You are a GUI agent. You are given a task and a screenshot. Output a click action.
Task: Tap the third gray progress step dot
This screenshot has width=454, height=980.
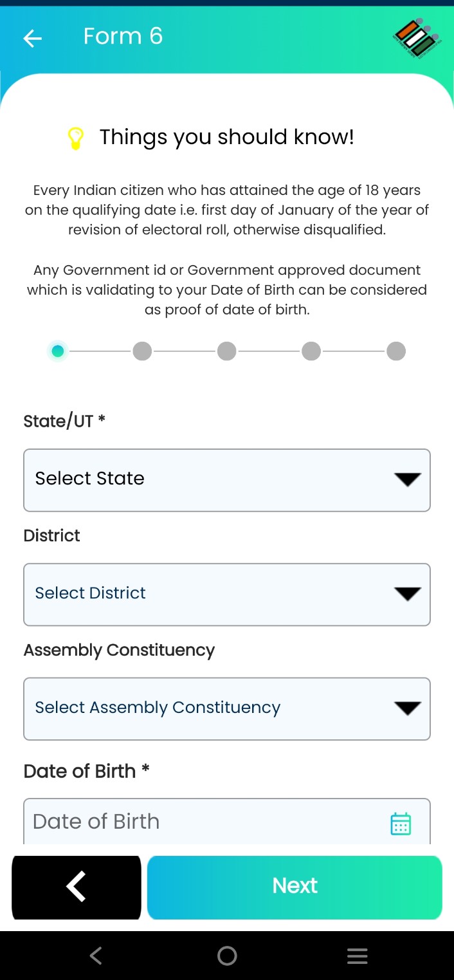click(226, 351)
